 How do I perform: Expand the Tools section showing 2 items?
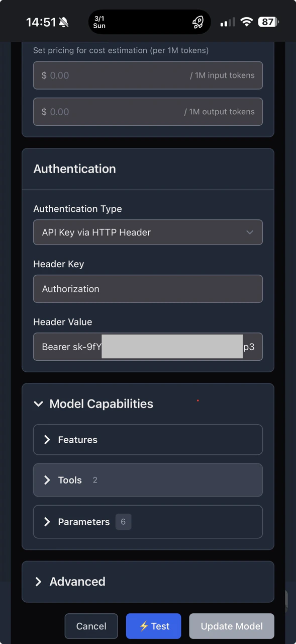tap(148, 480)
